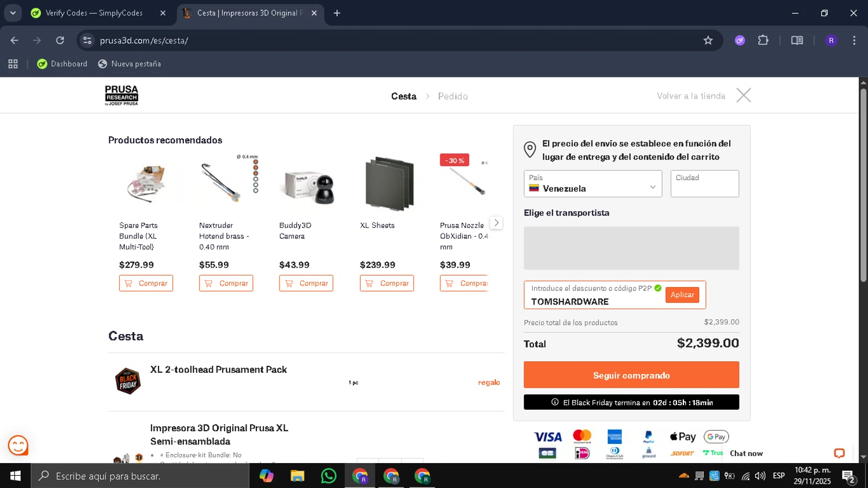Viewport: 868px width, 488px height.
Task: Click the Apple Pay logo
Action: pyautogui.click(x=682, y=436)
